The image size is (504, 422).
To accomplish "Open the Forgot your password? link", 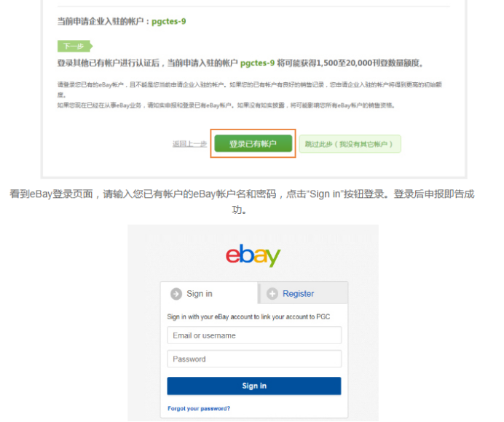I will (199, 408).
